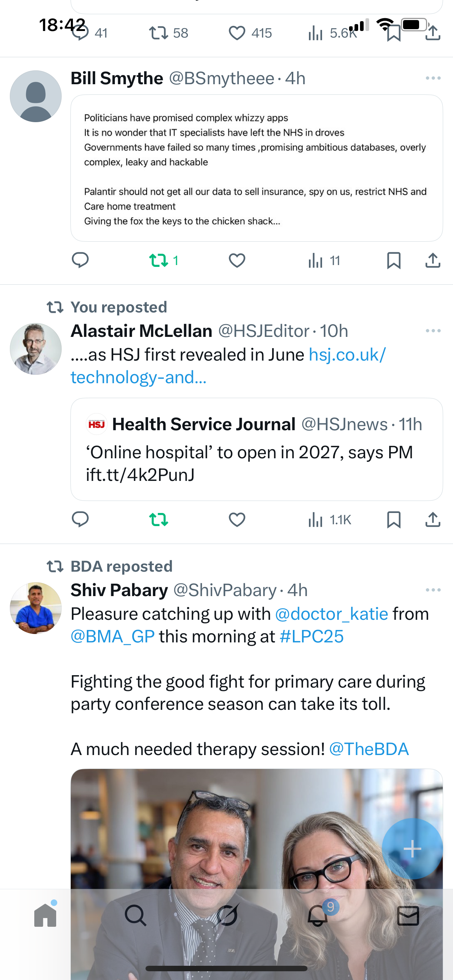Open Shiv Pabary's profile avatar
This screenshot has width=453, height=980.
[36, 608]
